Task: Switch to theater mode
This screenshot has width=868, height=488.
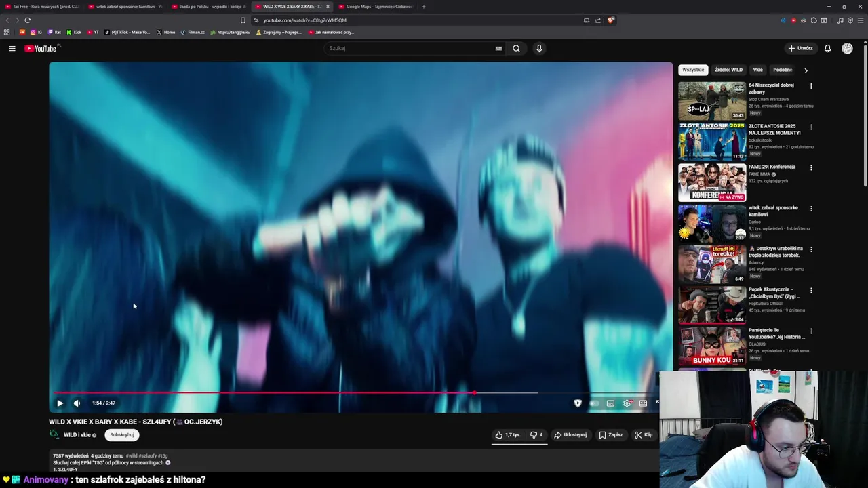Action: point(643,403)
